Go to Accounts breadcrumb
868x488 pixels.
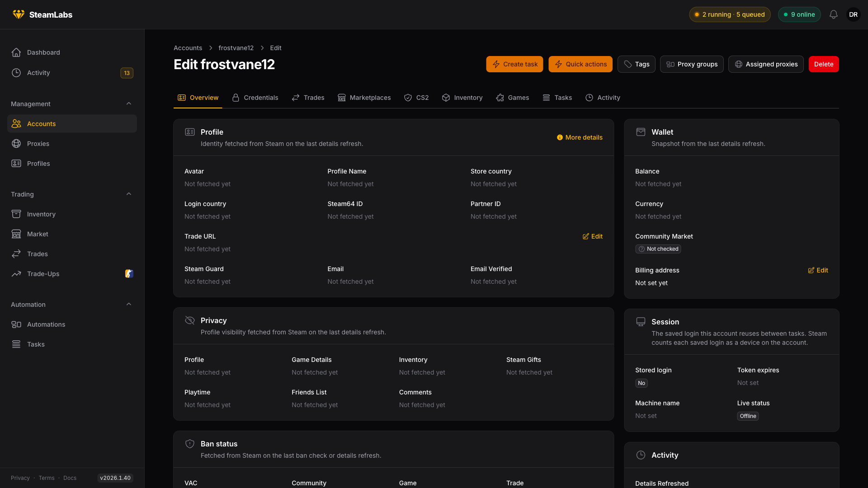click(188, 48)
